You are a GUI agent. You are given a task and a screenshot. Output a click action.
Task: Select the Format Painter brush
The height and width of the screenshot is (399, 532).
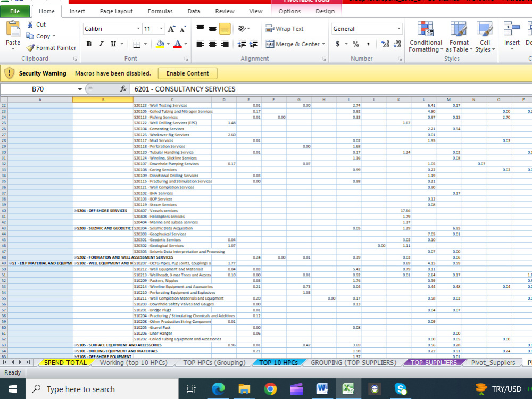tap(30, 48)
